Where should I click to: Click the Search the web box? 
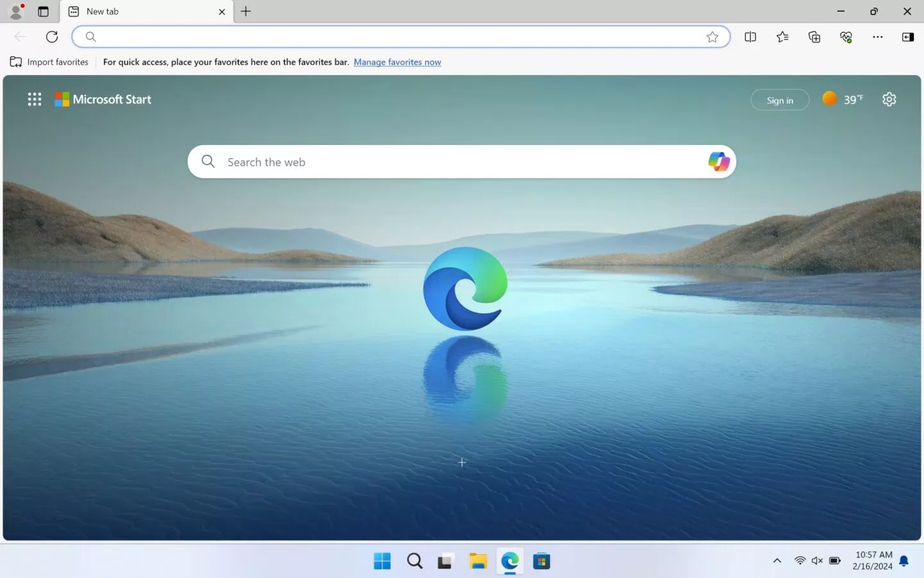tap(461, 162)
